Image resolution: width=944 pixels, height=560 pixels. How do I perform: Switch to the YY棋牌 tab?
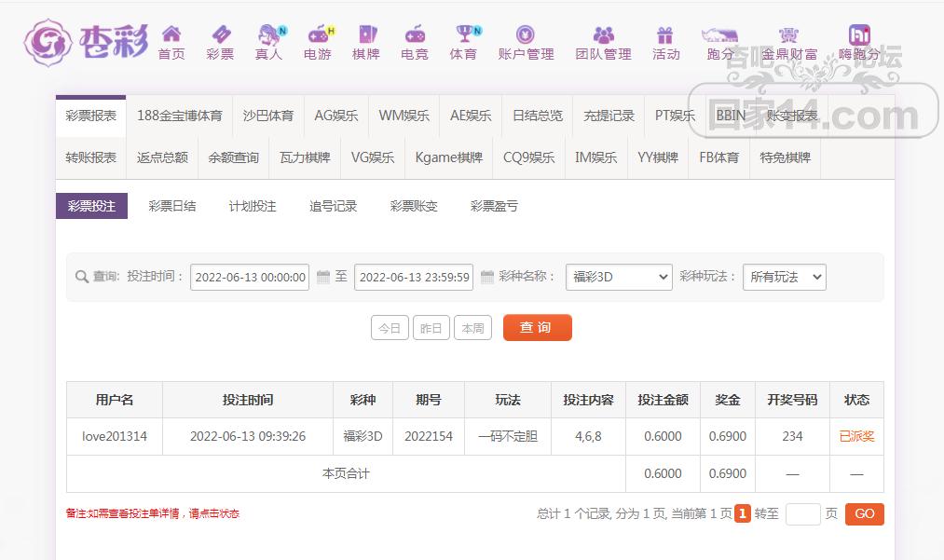[658, 157]
